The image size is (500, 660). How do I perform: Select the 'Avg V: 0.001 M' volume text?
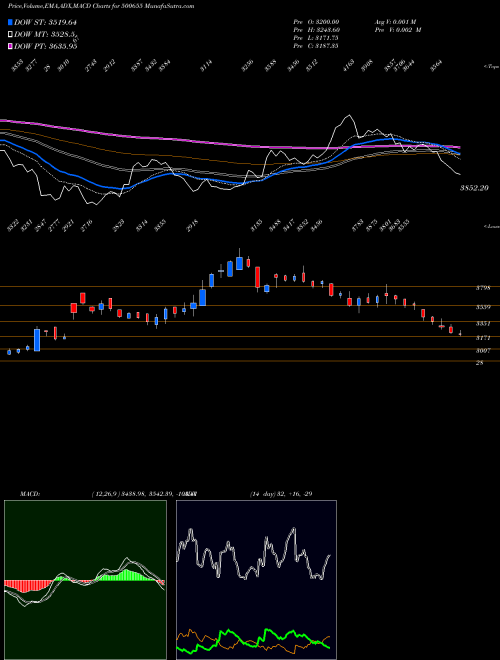click(395, 22)
